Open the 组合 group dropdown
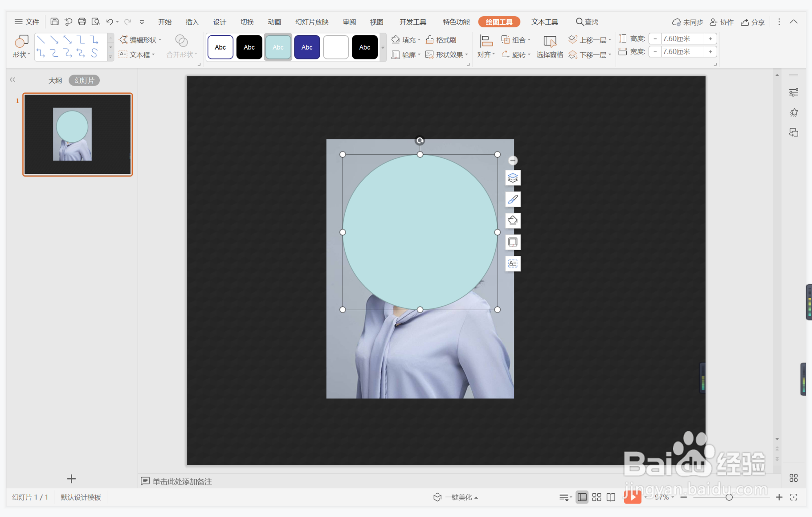Image resolution: width=812 pixels, height=517 pixels. pyautogui.click(x=516, y=40)
